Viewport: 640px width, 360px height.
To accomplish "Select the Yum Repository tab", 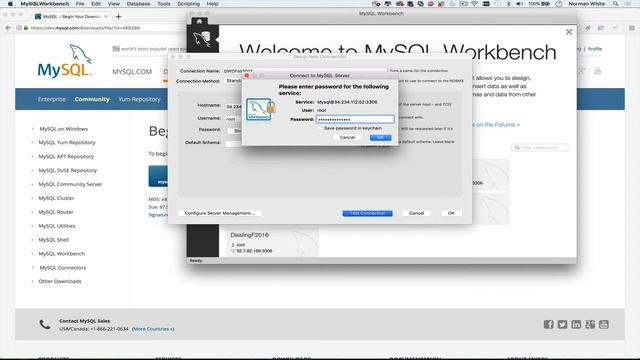I will (x=139, y=99).
